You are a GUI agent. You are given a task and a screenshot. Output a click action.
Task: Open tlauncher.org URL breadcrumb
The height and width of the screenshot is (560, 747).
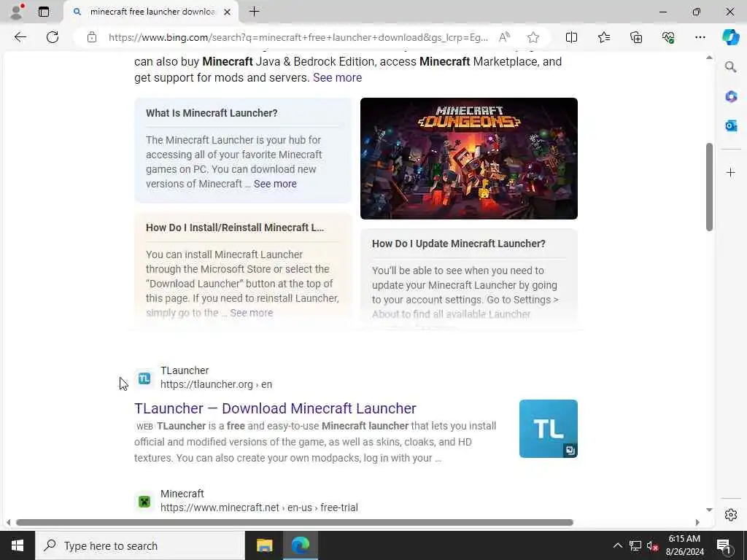[216, 384]
